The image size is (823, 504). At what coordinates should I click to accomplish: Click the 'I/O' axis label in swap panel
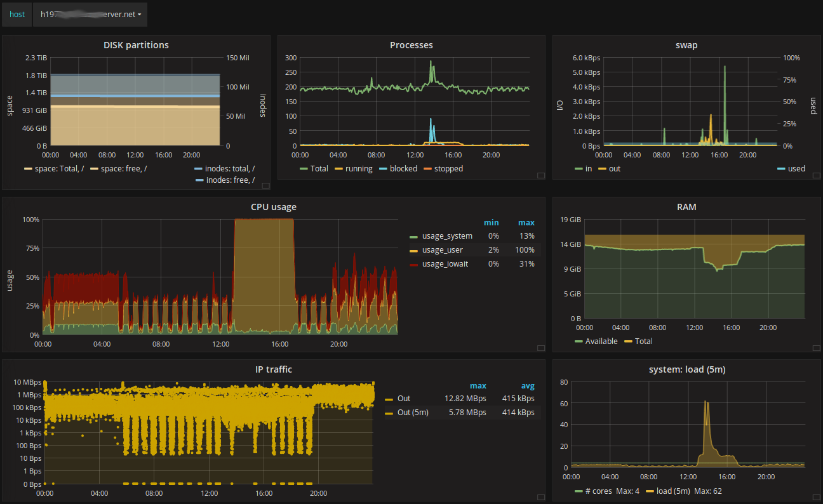coord(560,105)
